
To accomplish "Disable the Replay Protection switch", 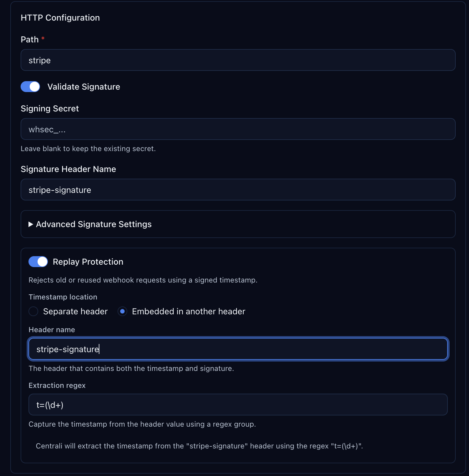I will pos(38,262).
